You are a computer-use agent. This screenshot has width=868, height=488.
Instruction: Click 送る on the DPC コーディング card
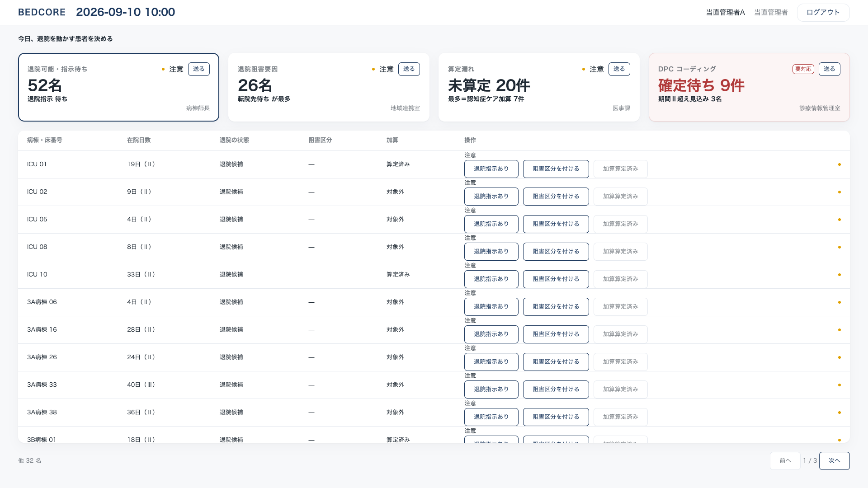pyautogui.click(x=830, y=69)
